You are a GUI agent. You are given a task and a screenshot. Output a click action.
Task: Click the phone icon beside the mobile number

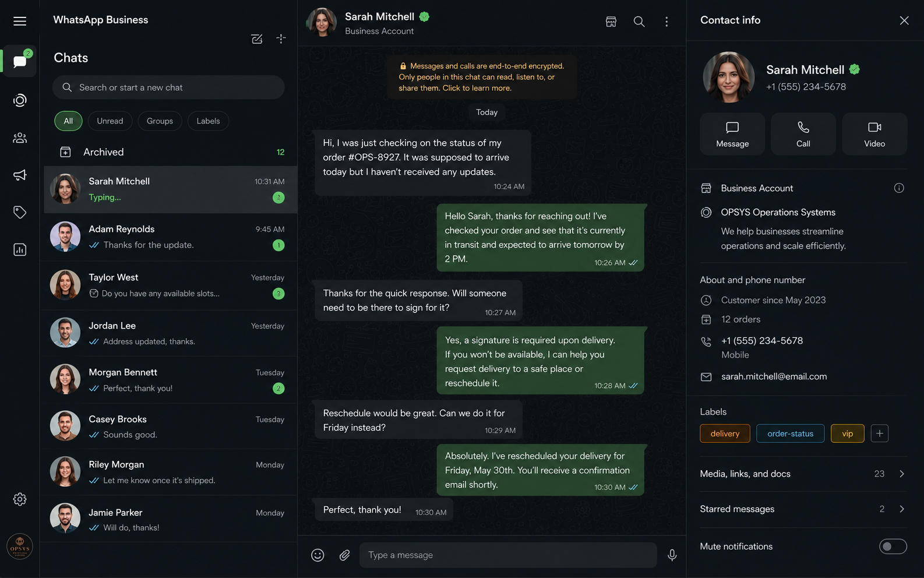pos(706,341)
